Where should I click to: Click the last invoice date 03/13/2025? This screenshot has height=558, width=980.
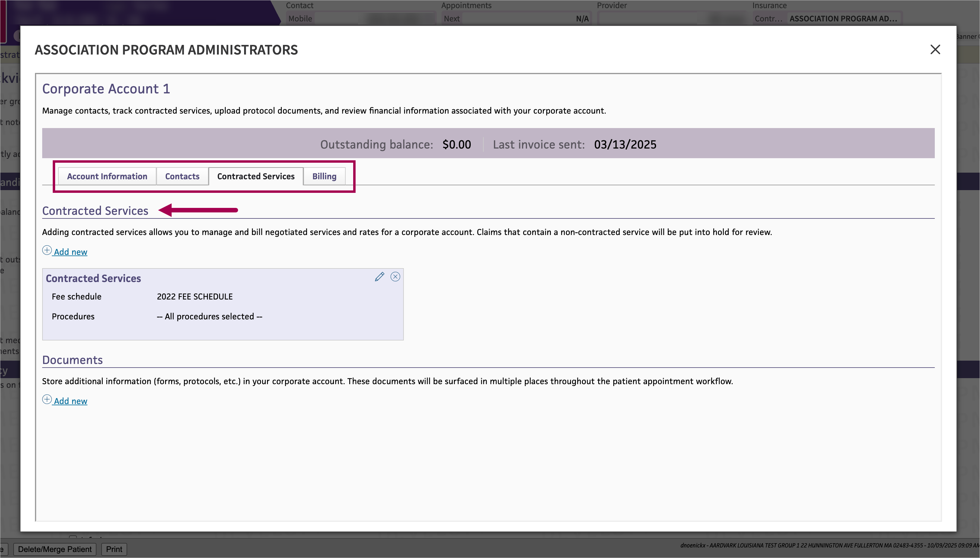coord(625,145)
